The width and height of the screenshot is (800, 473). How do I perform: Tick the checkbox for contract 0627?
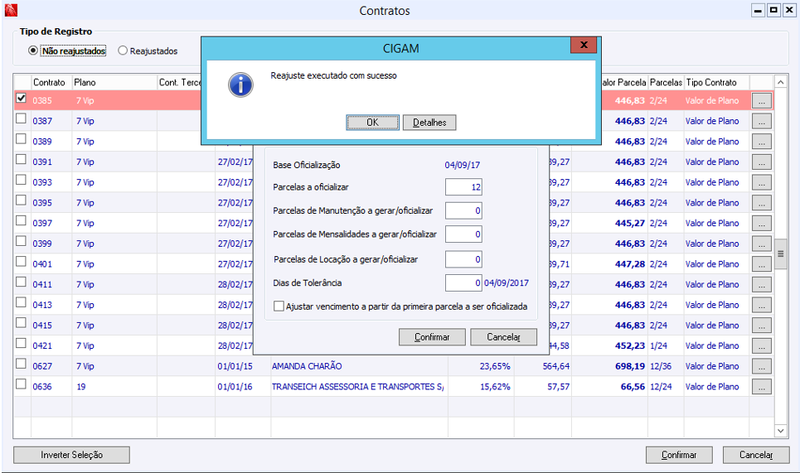(21, 363)
